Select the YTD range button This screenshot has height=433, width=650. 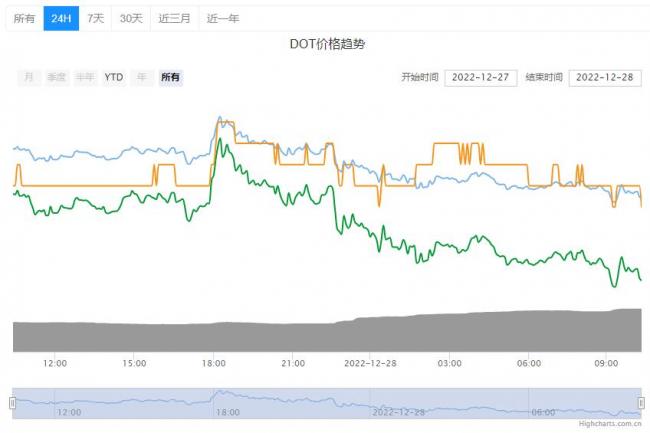pos(114,77)
